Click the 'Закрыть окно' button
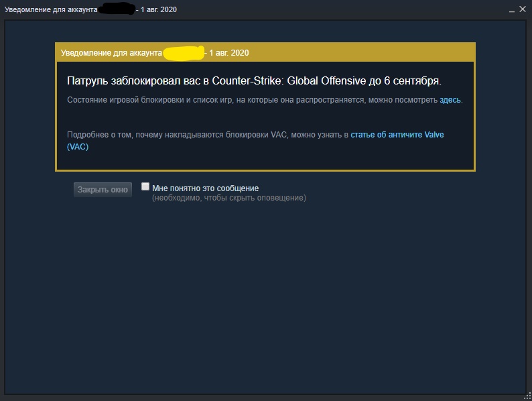532x401 pixels. pos(103,190)
